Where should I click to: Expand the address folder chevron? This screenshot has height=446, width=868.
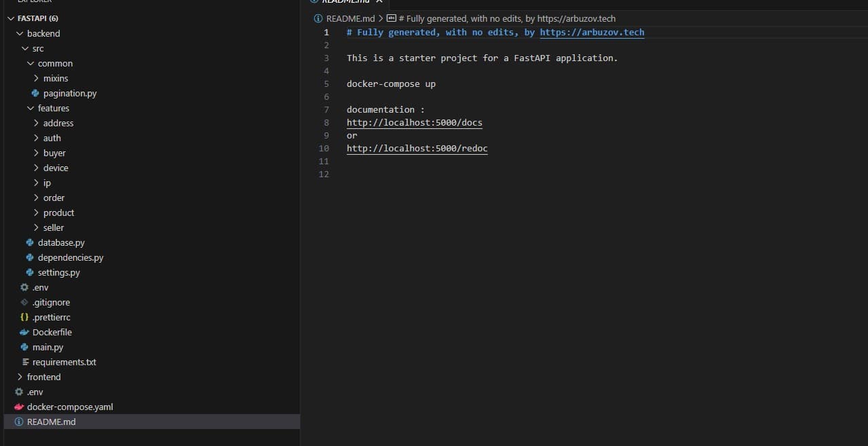(36, 123)
